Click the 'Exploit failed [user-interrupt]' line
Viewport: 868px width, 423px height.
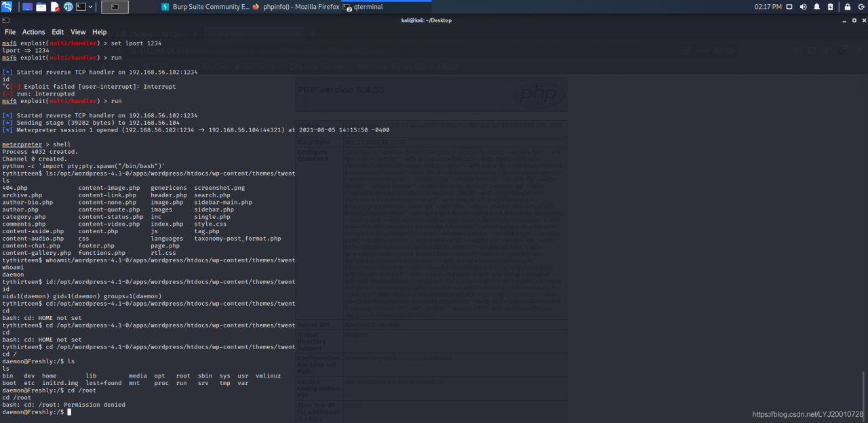[89, 87]
